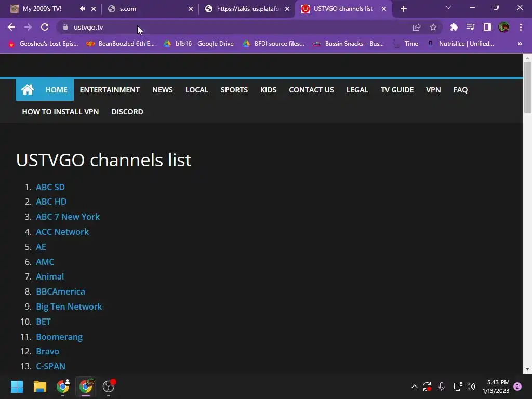
Task: Open the ACC Network channel
Action: tap(62, 232)
